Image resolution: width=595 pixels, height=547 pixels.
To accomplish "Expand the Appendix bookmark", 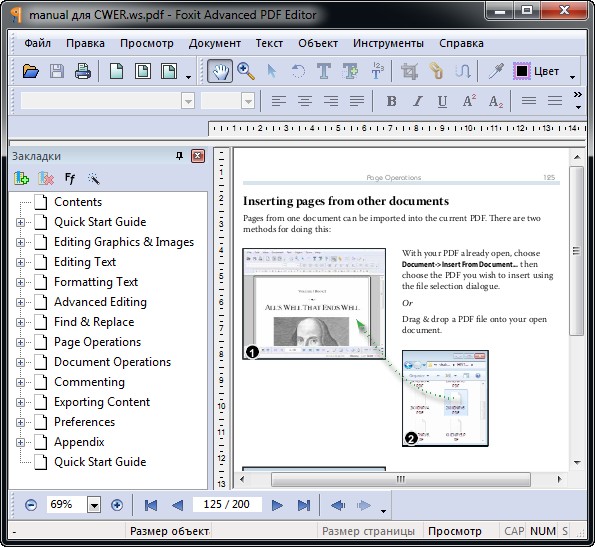I will [x=20, y=442].
